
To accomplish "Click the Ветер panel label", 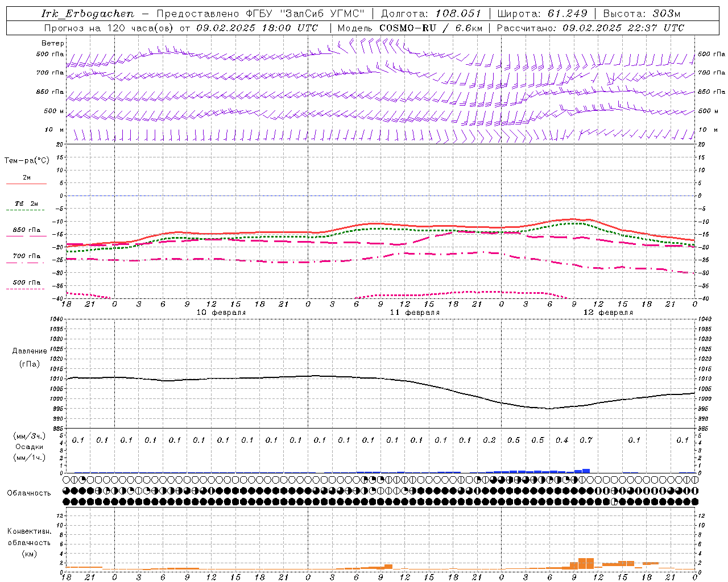I will click(x=53, y=43).
